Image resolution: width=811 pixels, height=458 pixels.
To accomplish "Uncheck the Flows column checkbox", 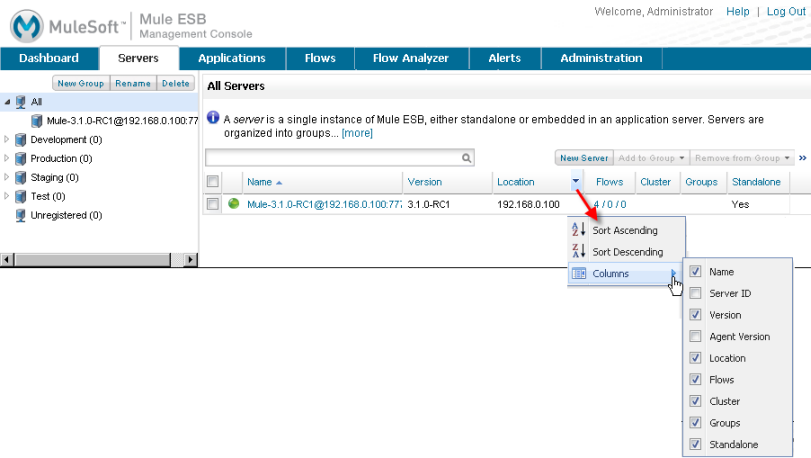I will point(696,379).
